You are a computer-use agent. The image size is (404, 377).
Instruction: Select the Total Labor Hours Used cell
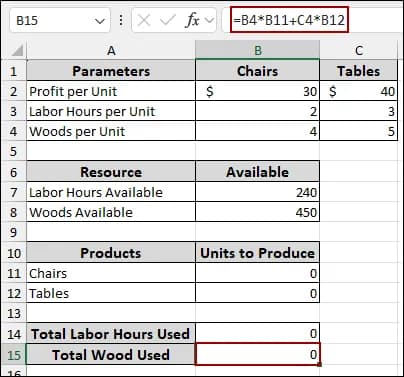pos(111,334)
